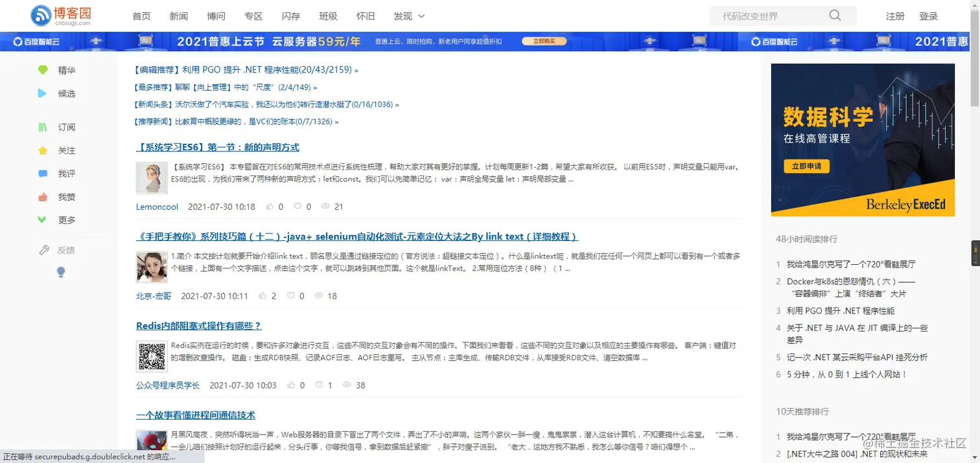Open the 订阅 RSS icon
This screenshot has height=463, width=980.
click(42, 127)
